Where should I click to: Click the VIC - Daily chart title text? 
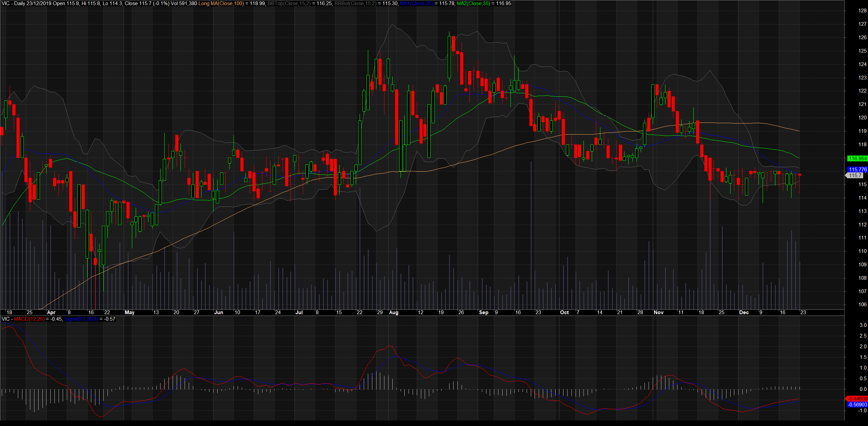click(13, 3)
